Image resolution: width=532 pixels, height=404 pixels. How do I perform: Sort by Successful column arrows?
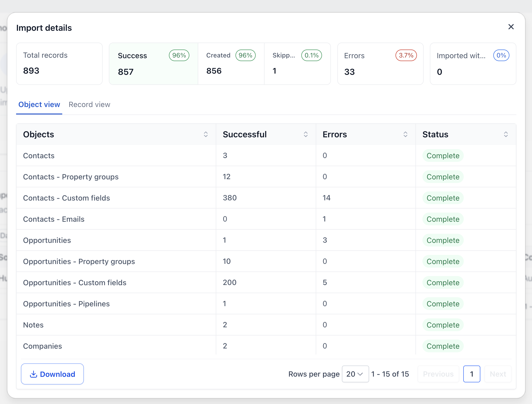coord(306,134)
